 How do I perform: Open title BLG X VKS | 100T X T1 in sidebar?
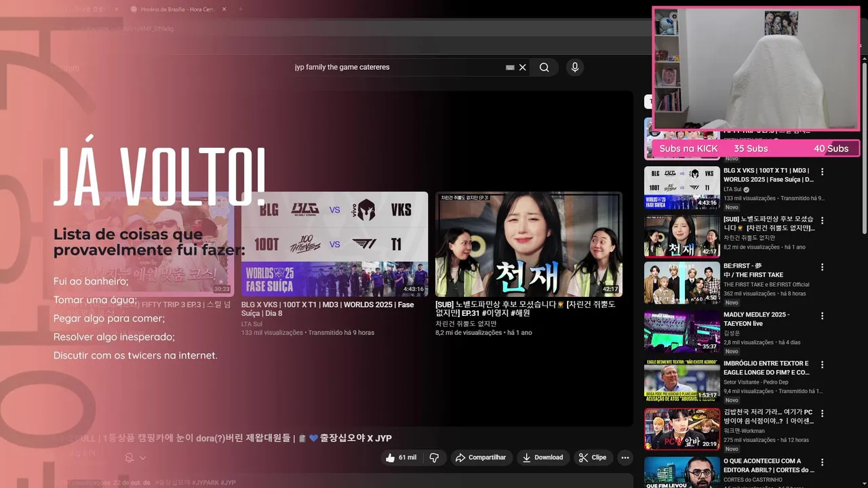click(x=768, y=175)
